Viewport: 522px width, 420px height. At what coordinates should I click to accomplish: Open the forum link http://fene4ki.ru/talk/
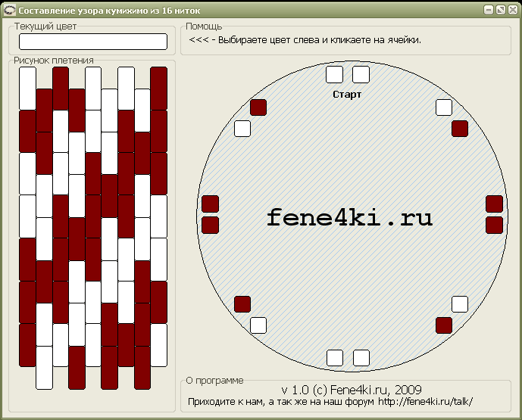pyautogui.click(x=426, y=402)
